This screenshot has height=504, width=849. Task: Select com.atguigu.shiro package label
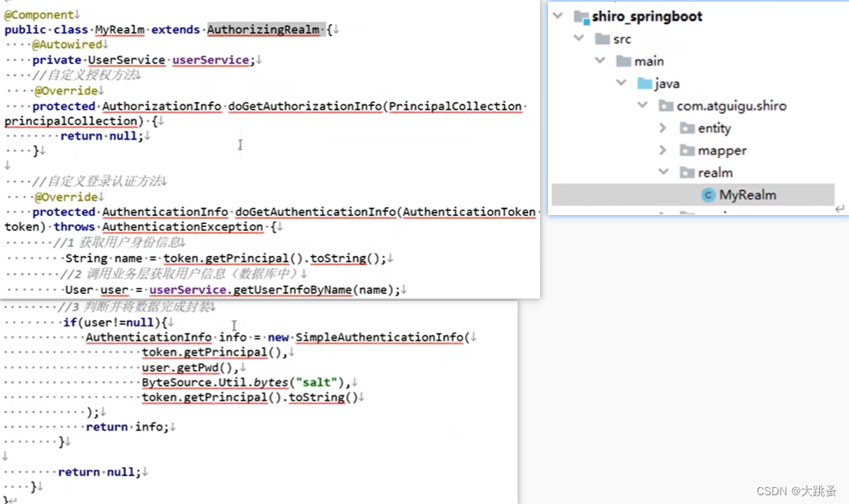pos(732,106)
